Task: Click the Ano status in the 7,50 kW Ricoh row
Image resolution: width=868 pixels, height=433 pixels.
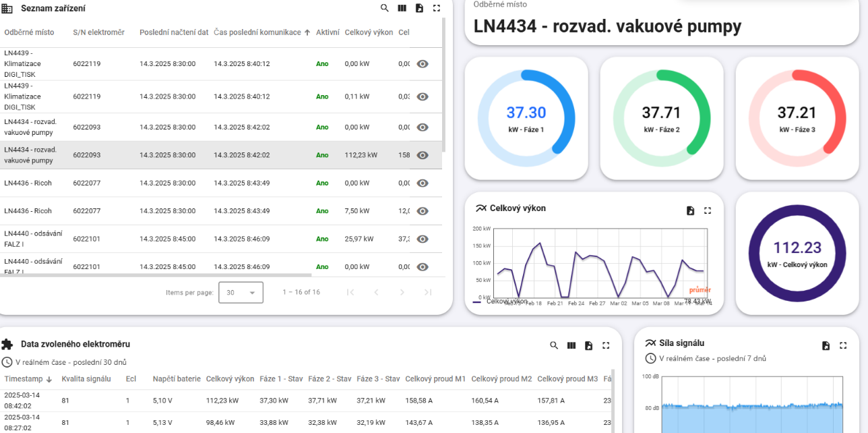Action: point(322,211)
